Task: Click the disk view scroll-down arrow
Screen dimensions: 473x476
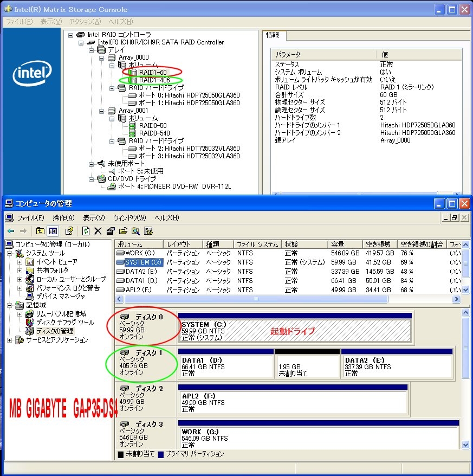Action: [466, 445]
